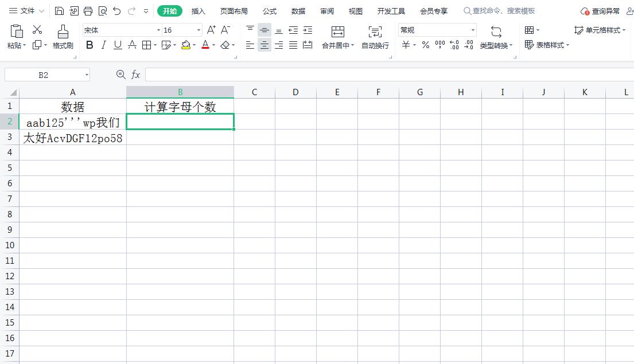Click Merge and Center button
The image size is (634, 364).
pyautogui.click(x=337, y=37)
